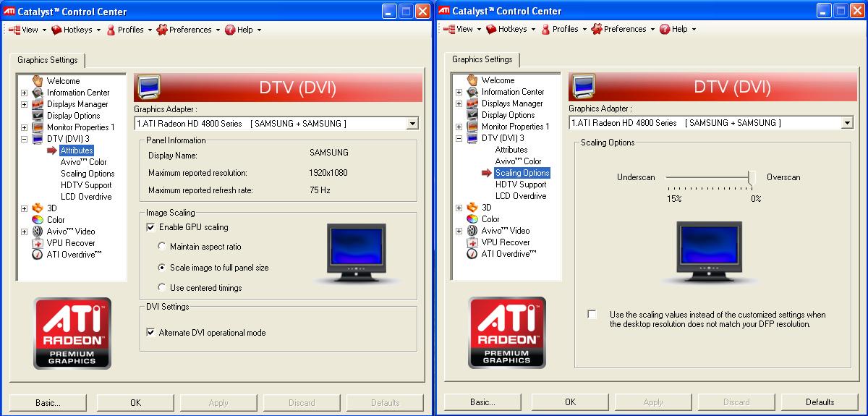Open Graphics Adapter dropdown in left window
The height and width of the screenshot is (416, 868).
point(412,124)
